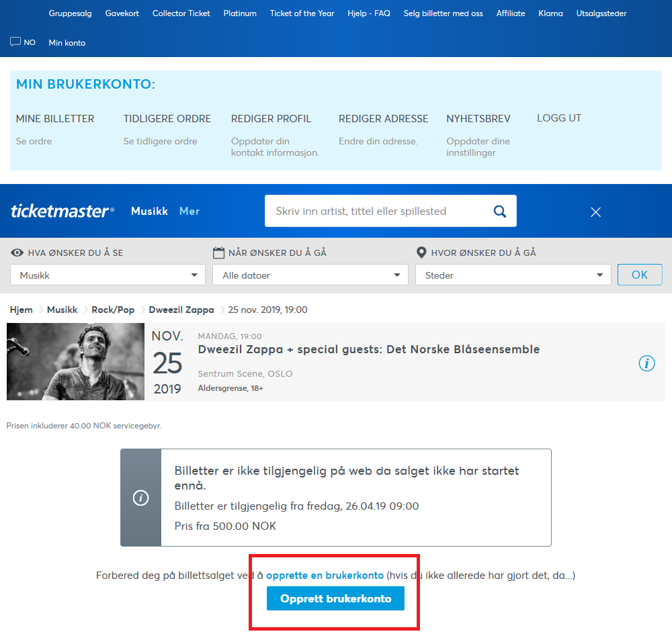Open Gruppesalg in top menu
This screenshot has width=672, height=644.
tap(71, 13)
